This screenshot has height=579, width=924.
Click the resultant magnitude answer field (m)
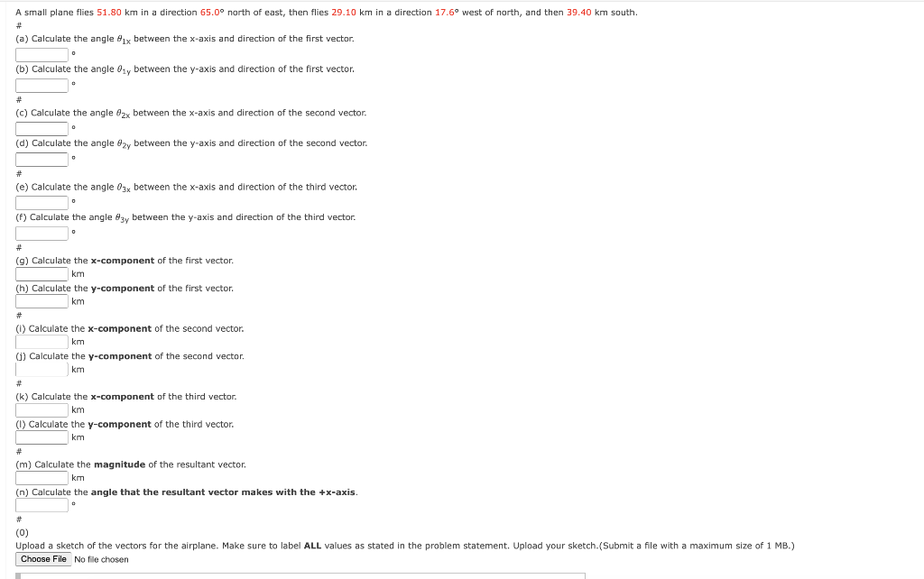point(42,478)
